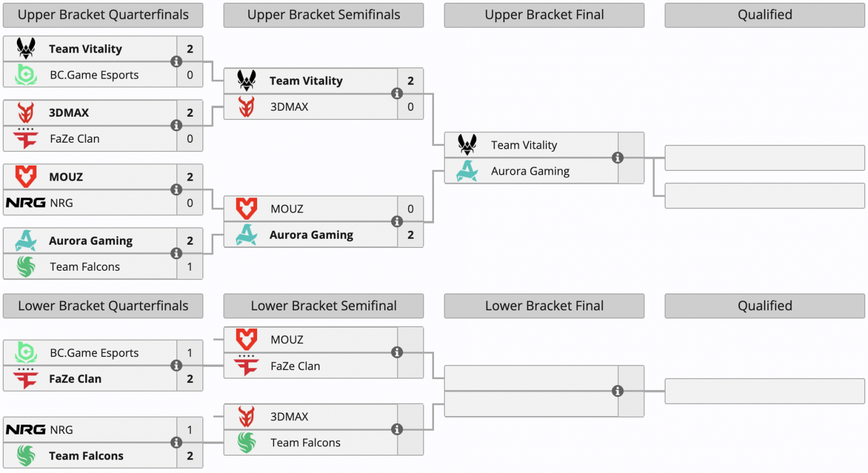868x473 pixels.
Task: Show info for 3DMAX vs Falcons lower semifinal
Action: coord(397,430)
